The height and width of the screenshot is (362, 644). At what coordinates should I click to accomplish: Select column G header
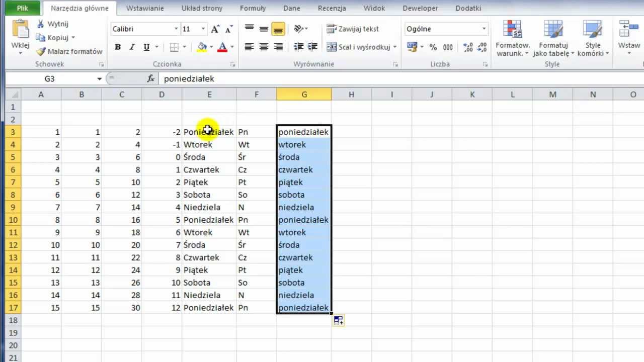coord(304,94)
